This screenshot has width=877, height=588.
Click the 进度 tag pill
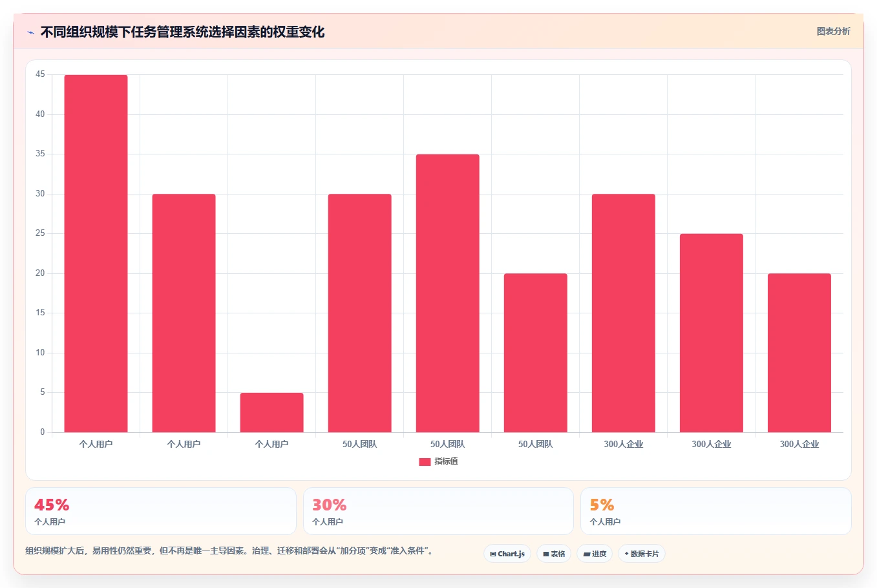(x=595, y=554)
